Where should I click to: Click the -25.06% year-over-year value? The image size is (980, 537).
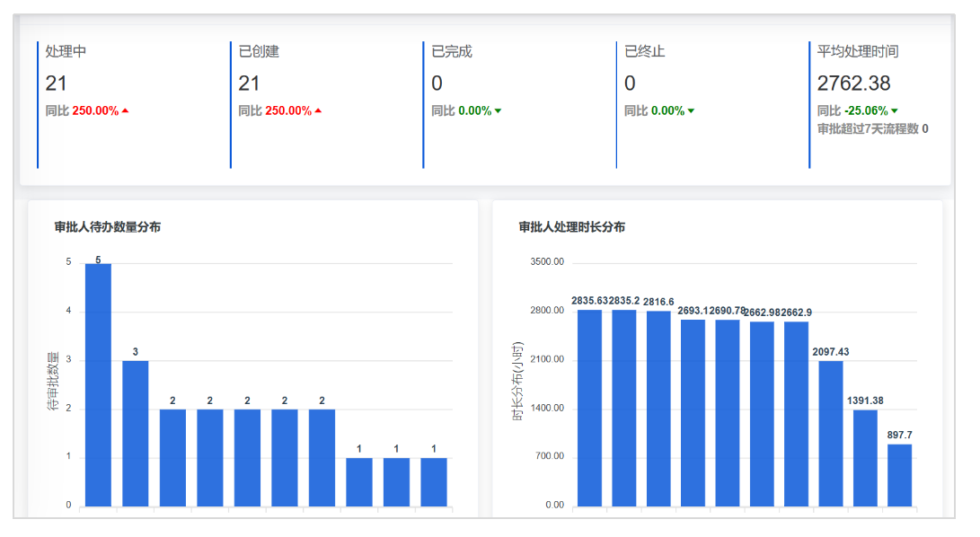click(866, 110)
